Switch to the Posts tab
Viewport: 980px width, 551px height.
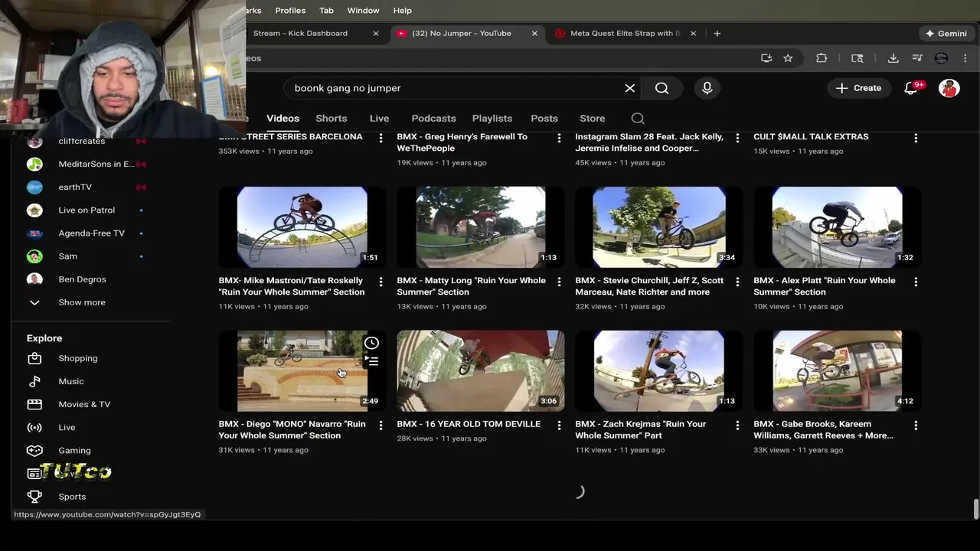pyautogui.click(x=544, y=119)
